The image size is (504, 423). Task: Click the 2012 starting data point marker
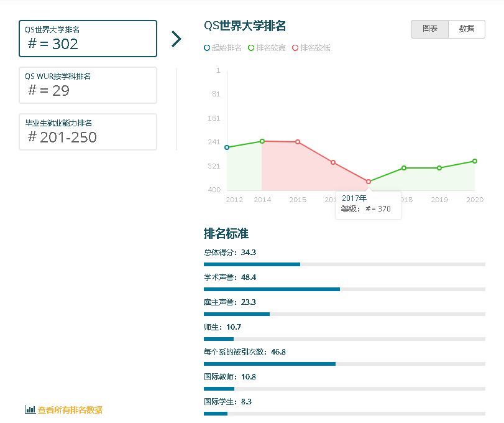227,147
